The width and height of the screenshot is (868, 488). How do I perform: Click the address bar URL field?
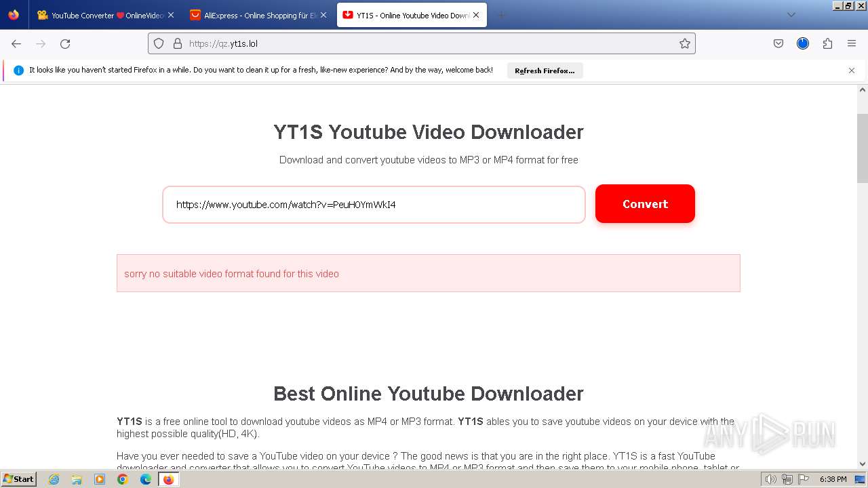click(421, 43)
